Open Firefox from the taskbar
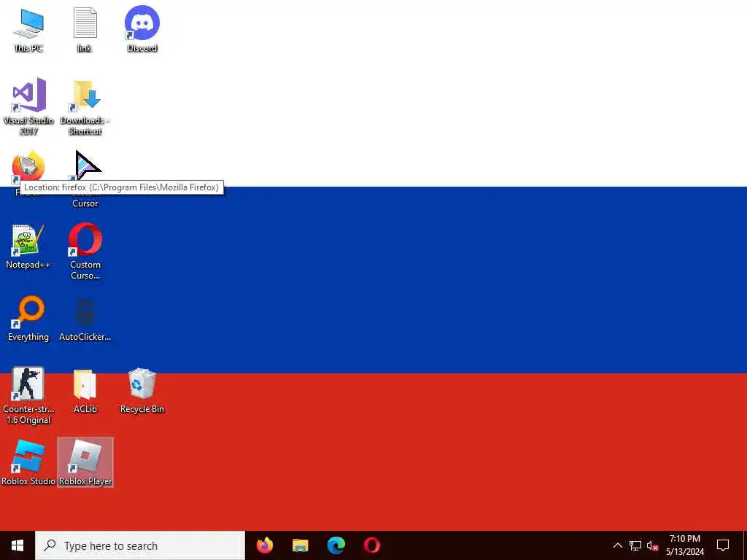 coord(265,545)
